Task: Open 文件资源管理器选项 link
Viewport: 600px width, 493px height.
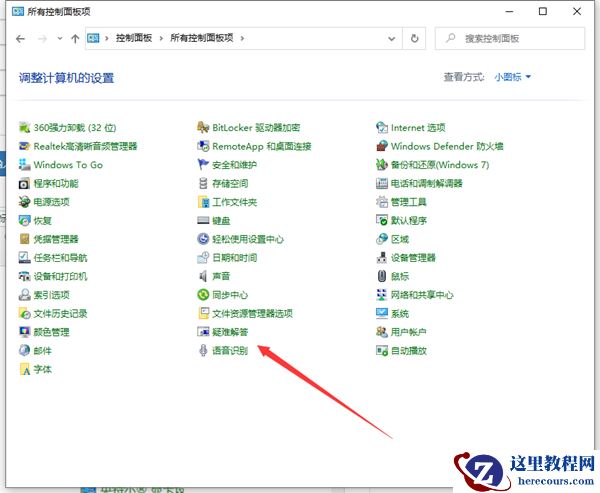Action: click(253, 313)
